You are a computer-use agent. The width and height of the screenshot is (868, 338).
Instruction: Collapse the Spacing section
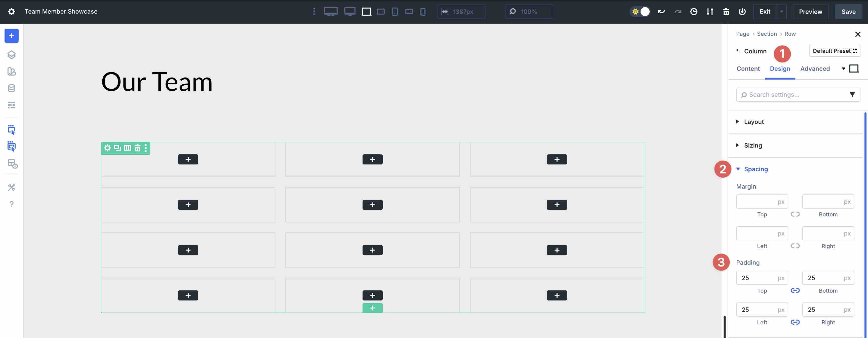coord(756,169)
